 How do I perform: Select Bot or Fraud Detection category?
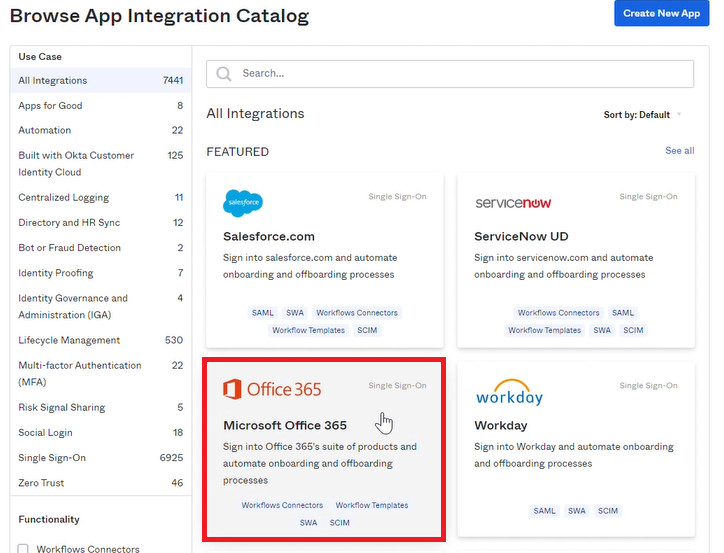coord(101,248)
